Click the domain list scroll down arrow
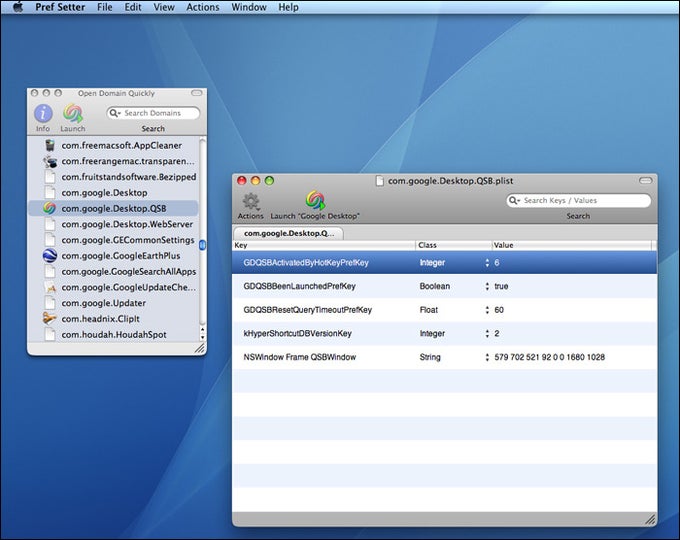Screen dimensions: 680x540 pos(202,337)
